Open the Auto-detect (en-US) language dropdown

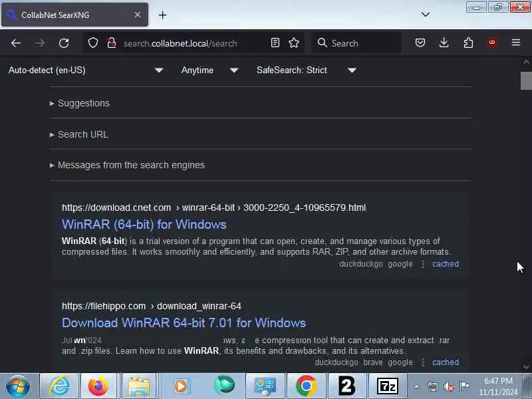click(86, 70)
